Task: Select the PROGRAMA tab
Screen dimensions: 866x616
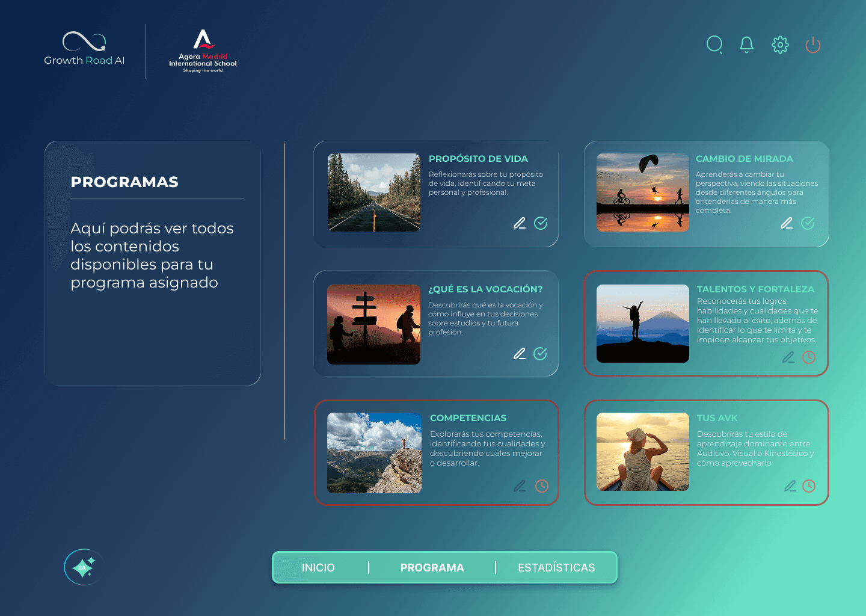Action: coord(432,568)
